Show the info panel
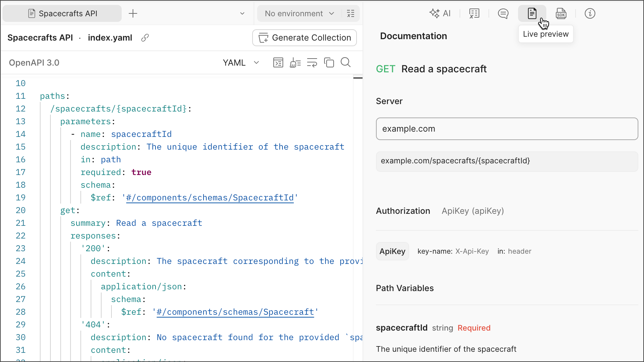Viewport: 644px width, 362px height. [x=590, y=13]
